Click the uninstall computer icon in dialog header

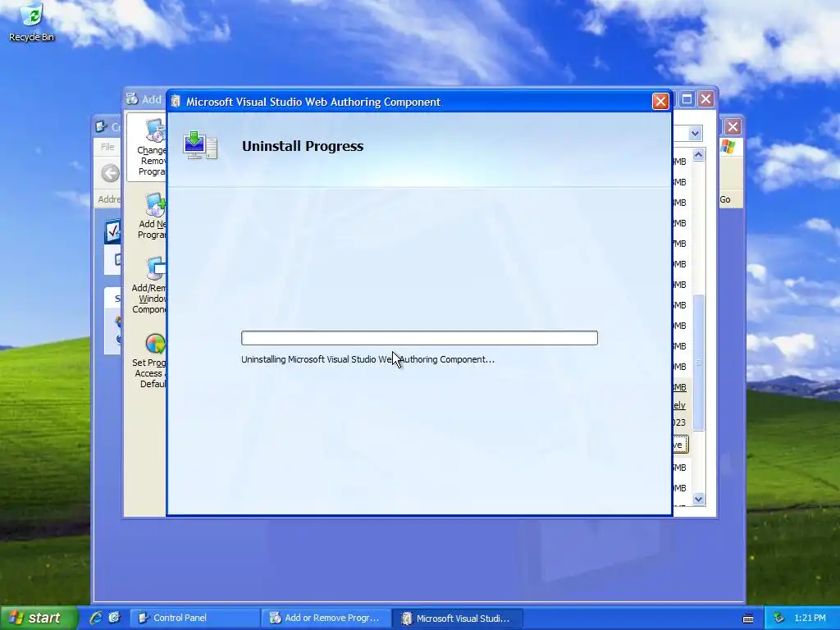pyautogui.click(x=200, y=145)
